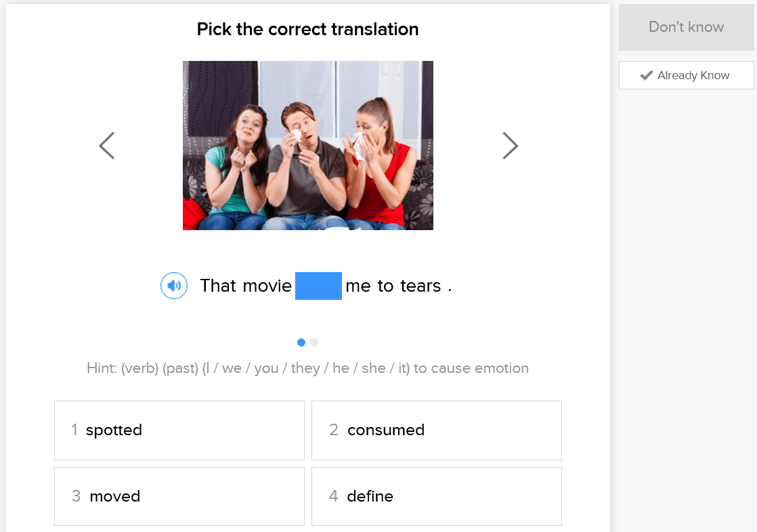Image resolution: width=757 pixels, height=532 pixels.
Task: Pick answer option 4 "define"
Action: 437,497
